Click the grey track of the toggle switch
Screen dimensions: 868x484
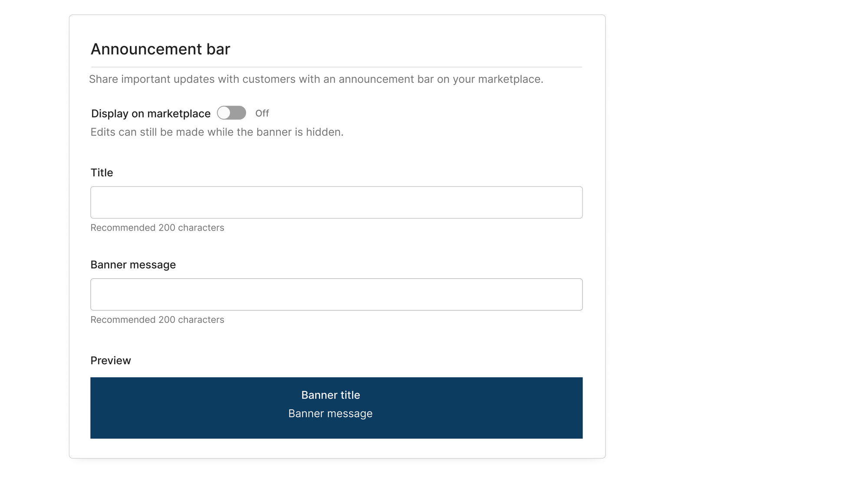tap(238, 113)
